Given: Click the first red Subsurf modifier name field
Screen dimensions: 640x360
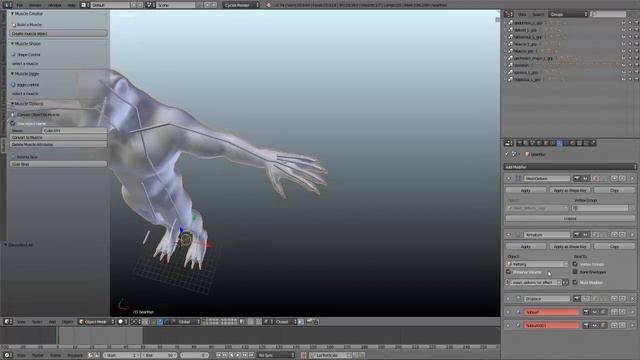Looking at the screenshot, I should click(551, 312).
